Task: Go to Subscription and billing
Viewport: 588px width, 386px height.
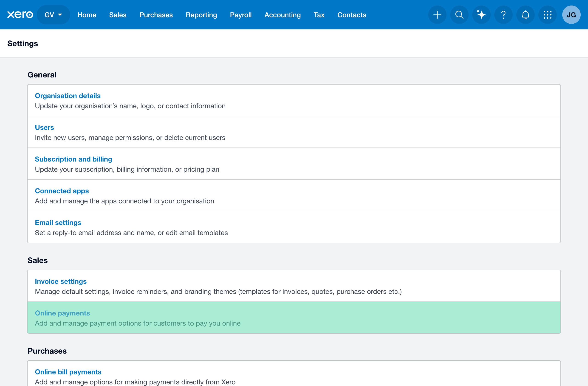Action: [73, 159]
